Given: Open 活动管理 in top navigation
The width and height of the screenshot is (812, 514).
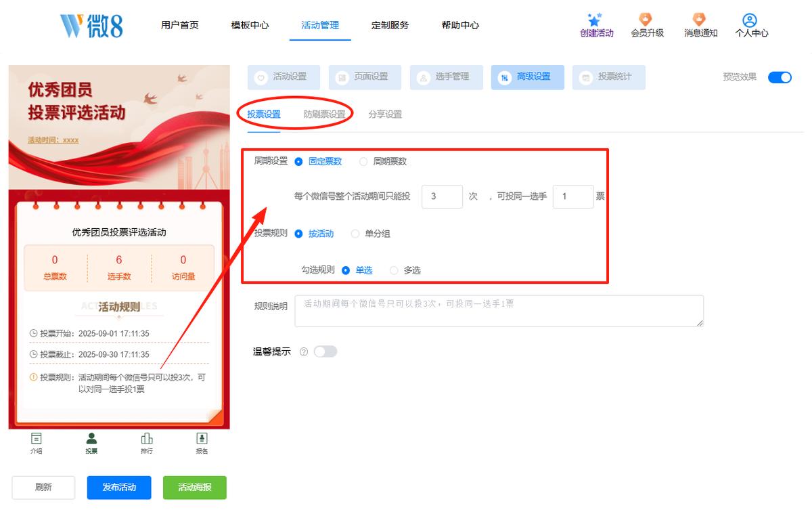Looking at the screenshot, I should click(x=320, y=26).
